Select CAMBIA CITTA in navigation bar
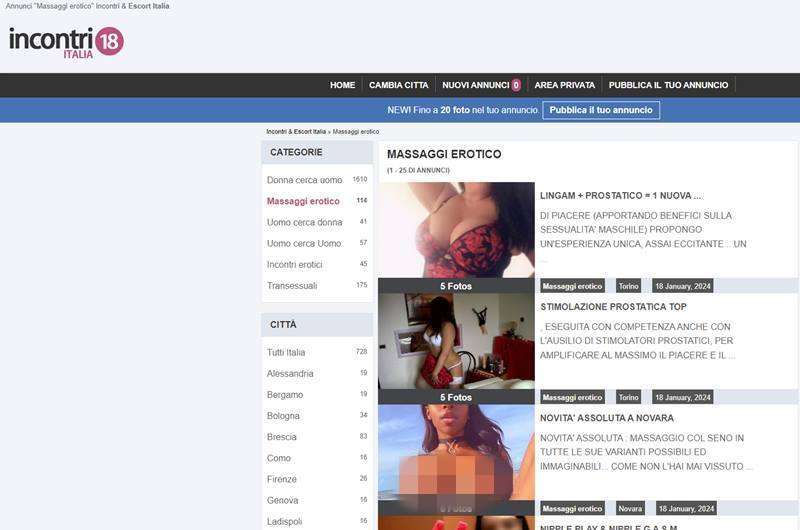 [x=398, y=85]
